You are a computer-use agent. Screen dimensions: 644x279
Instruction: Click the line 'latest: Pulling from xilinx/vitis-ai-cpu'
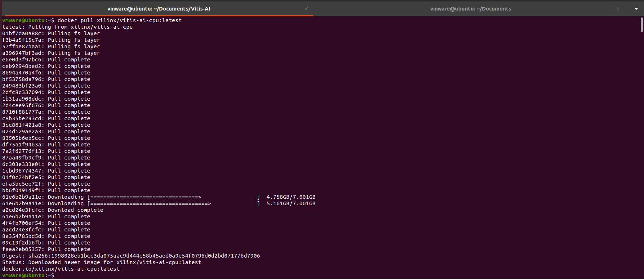tap(67, 27)
